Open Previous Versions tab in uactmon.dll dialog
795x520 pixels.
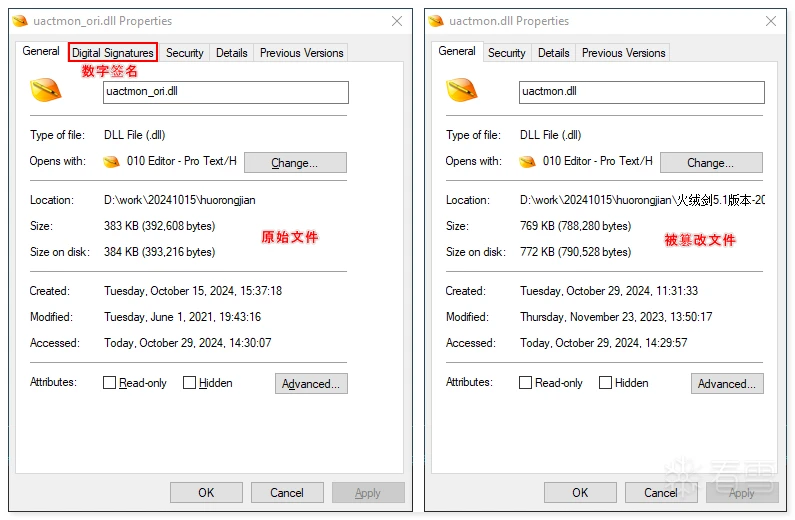point(623,53)
